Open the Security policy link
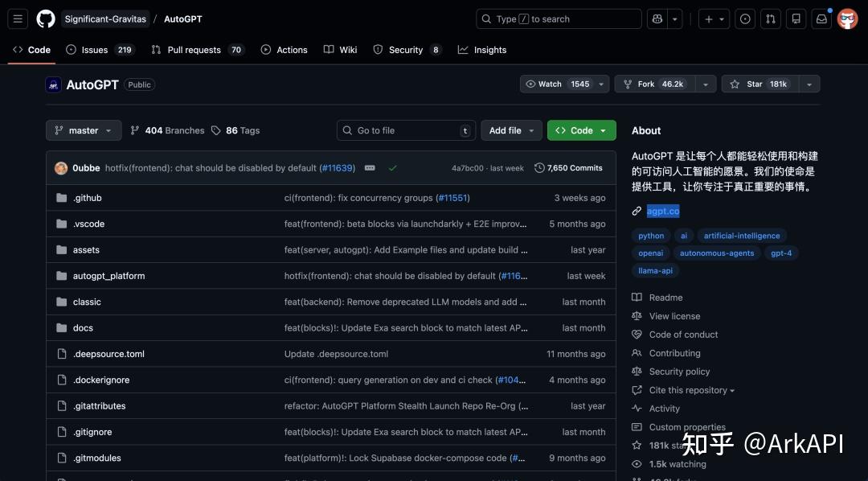Viewport: 868px width, 481px height. pos(679,372)
